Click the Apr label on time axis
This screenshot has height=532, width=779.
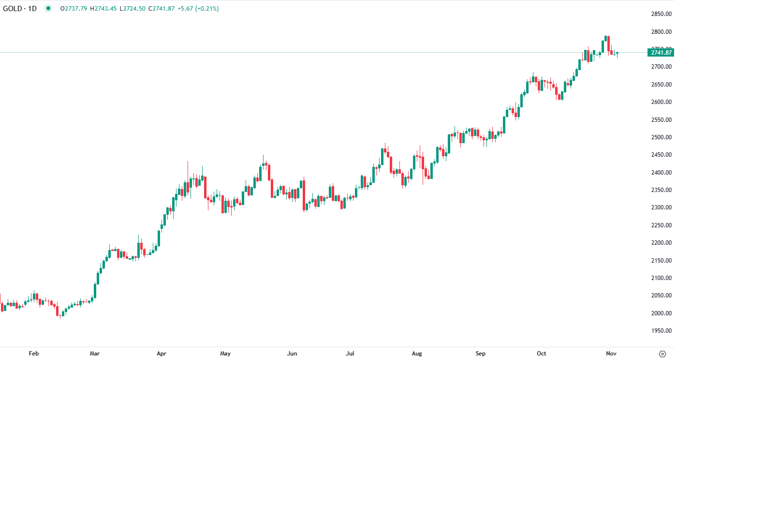pyautogui.click(x=162, y=354)
